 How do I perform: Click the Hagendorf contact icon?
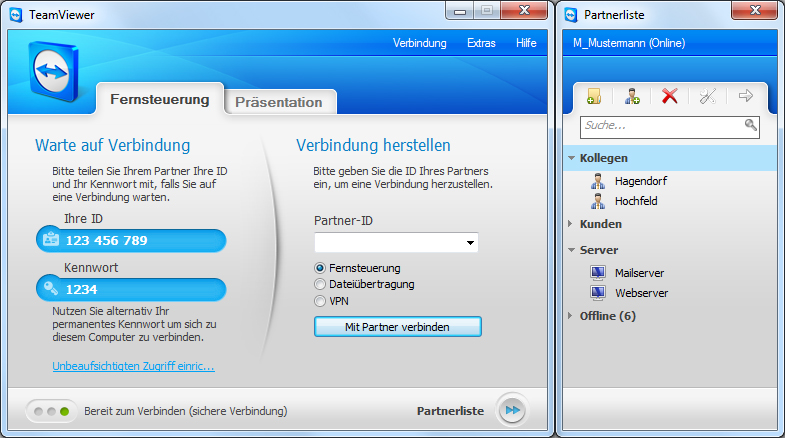pos(597,181)
